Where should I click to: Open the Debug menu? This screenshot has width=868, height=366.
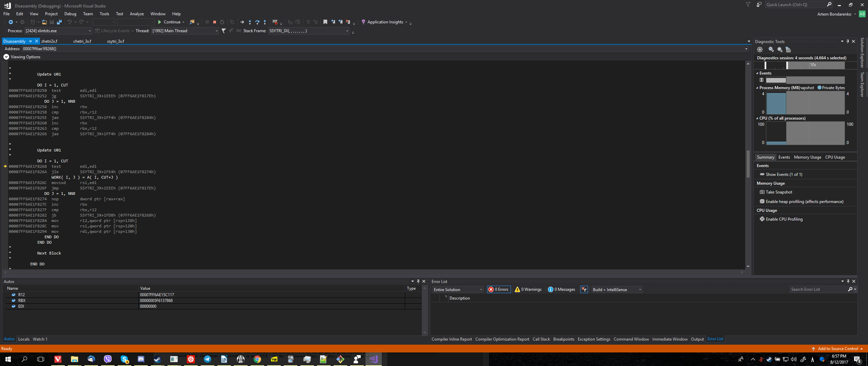(70, 14)
